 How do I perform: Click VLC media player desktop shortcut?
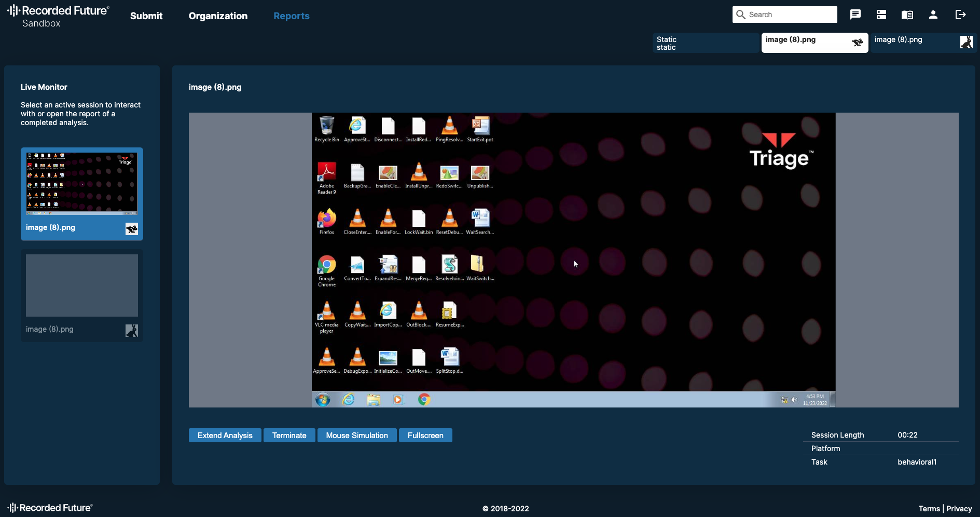(327, 311)
